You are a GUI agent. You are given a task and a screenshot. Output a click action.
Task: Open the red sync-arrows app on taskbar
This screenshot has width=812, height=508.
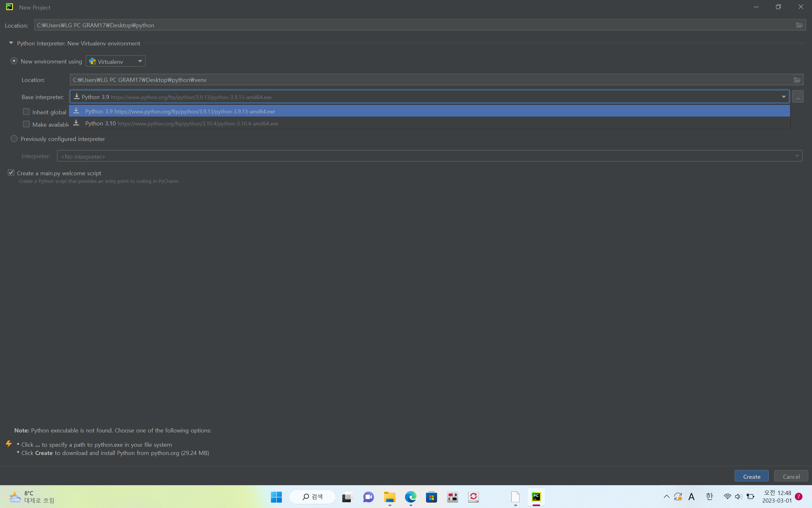[x=474, y=497]
